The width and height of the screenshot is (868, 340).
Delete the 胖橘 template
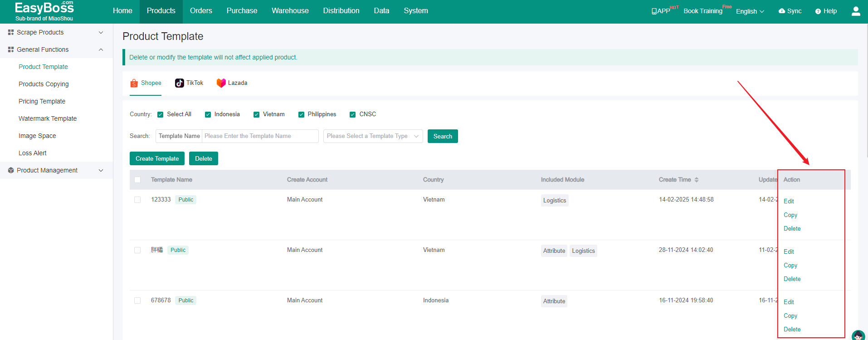click(792, 279)
